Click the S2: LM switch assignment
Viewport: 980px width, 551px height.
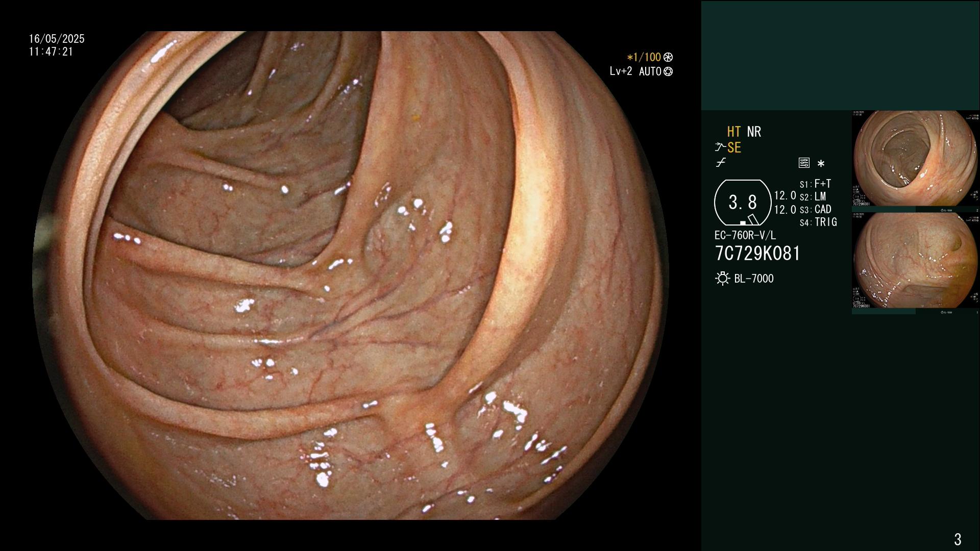click(813, 197)
